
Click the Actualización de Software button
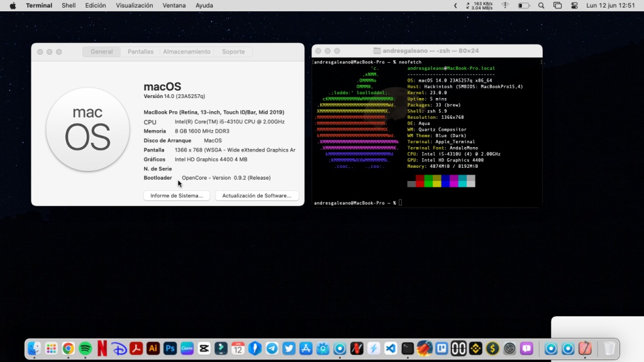(x=257, y=195)
